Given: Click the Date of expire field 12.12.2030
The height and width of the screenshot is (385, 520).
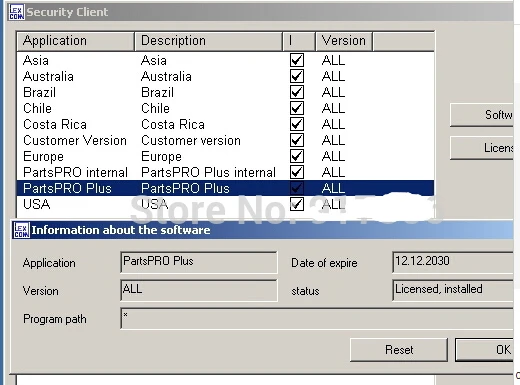Looking at the screenshot, I should 453,262.
